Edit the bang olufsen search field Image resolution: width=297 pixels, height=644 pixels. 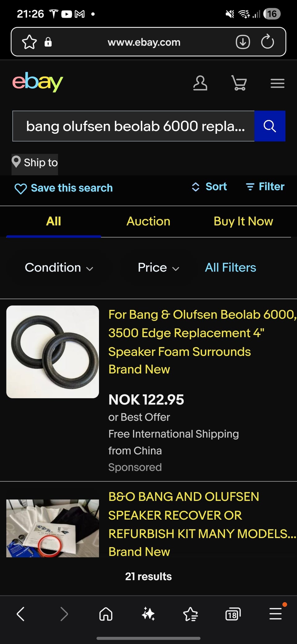pos(133,126)
